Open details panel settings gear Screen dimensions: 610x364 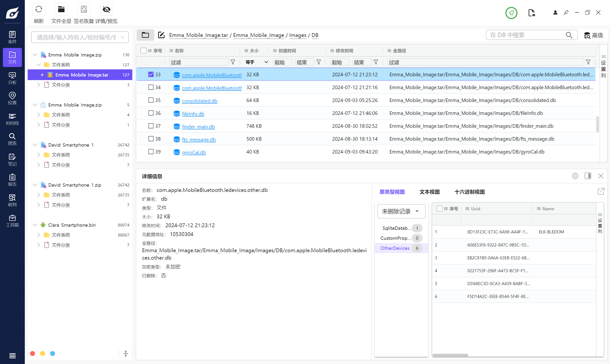(575, 176)
